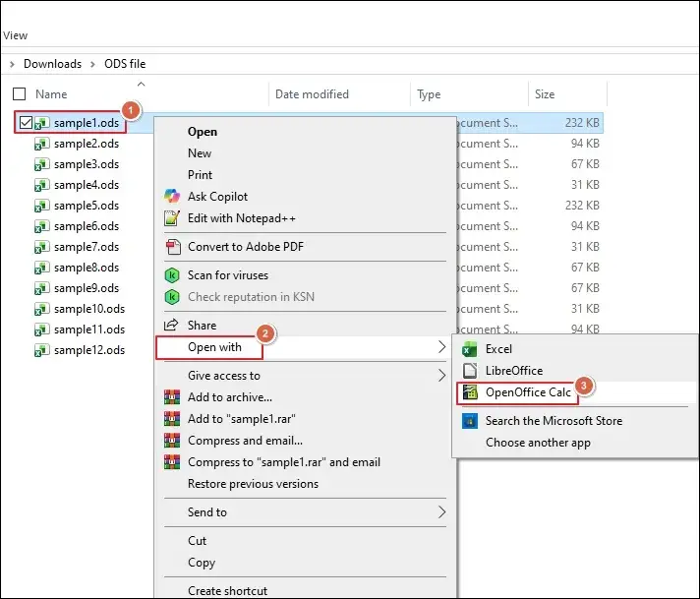Click the sample11.ods spreadsheet file icon
The image size is (700, 599).
[42, 329]
